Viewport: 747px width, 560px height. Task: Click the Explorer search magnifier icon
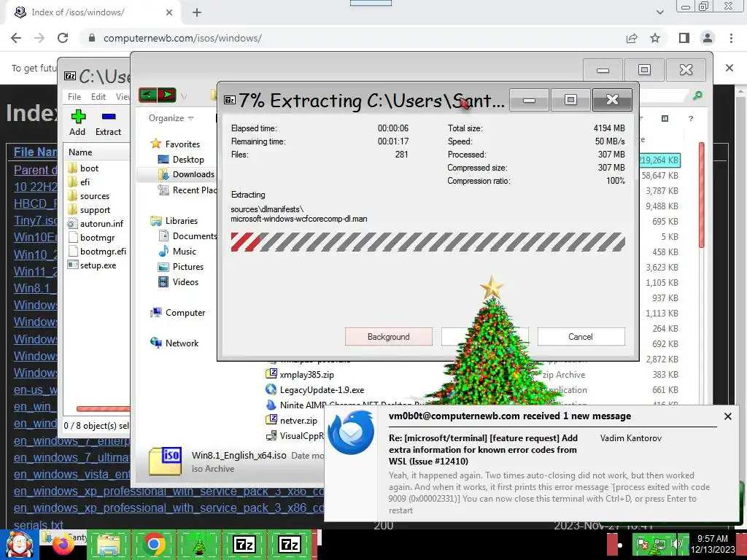[x=697, y=96]
